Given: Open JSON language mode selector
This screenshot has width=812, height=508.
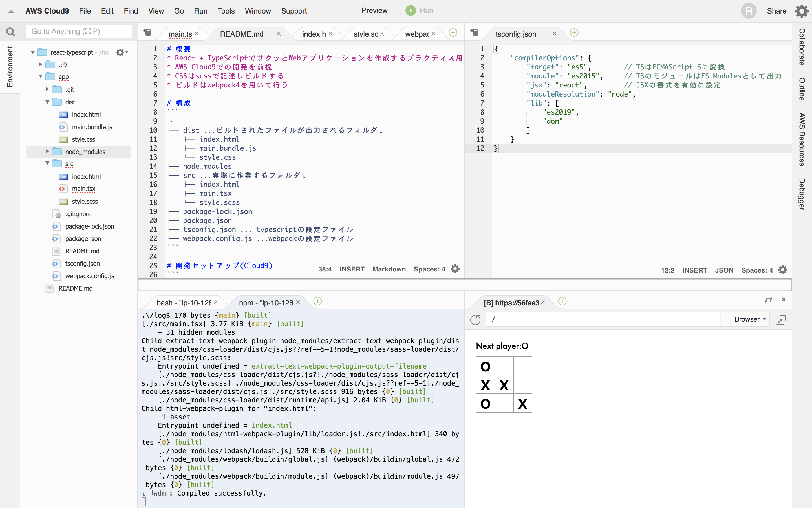Looking at the screenshot, I should (724, 270).
